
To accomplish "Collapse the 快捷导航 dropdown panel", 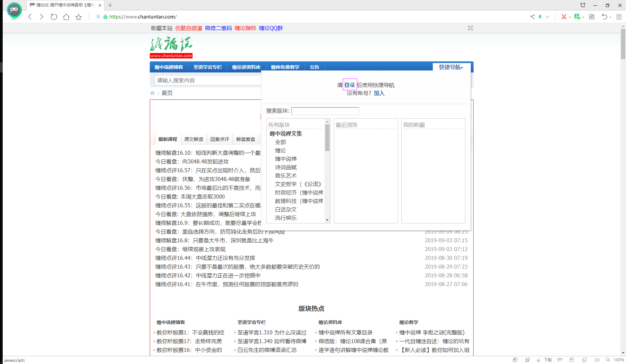I will 451,67.
